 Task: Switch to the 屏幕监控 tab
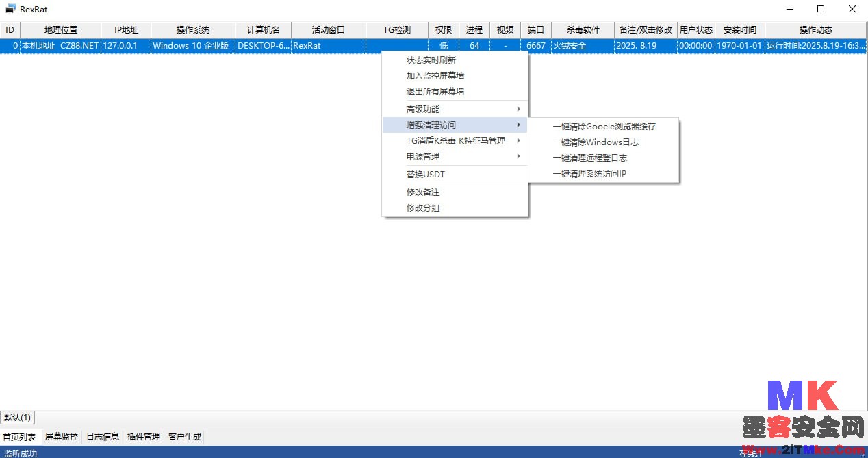click(x=62, y=437)
